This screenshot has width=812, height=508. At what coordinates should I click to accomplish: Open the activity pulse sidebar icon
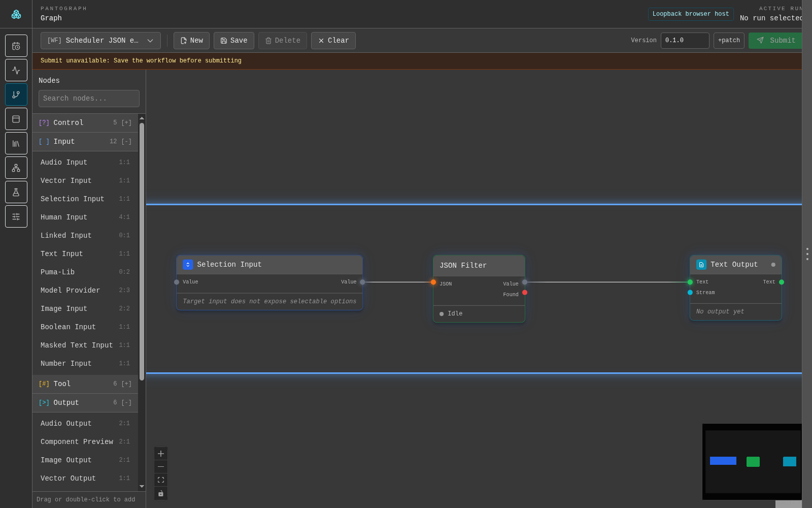click(16, 70)
